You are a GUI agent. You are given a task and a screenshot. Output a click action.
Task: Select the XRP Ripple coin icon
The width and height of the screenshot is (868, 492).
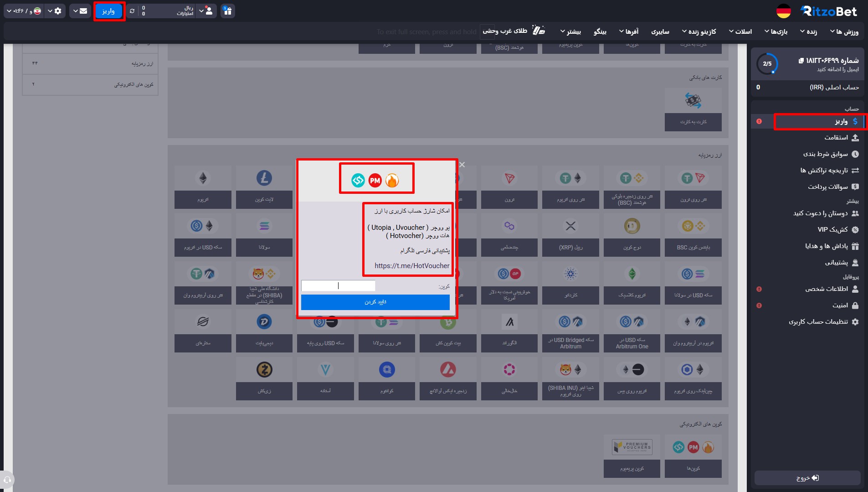click(x=570, y=226)
